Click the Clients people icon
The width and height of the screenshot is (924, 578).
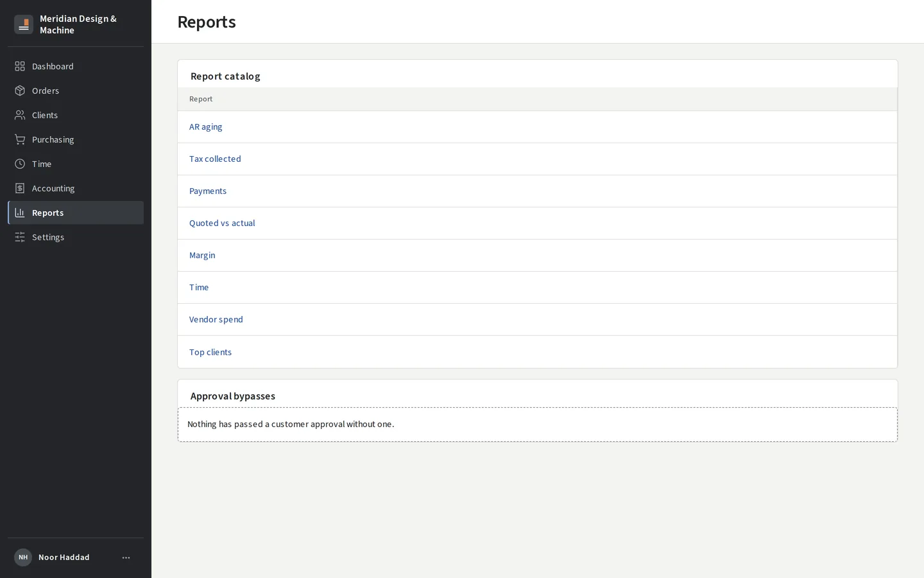pyautogui.click(x=20, y=115)
